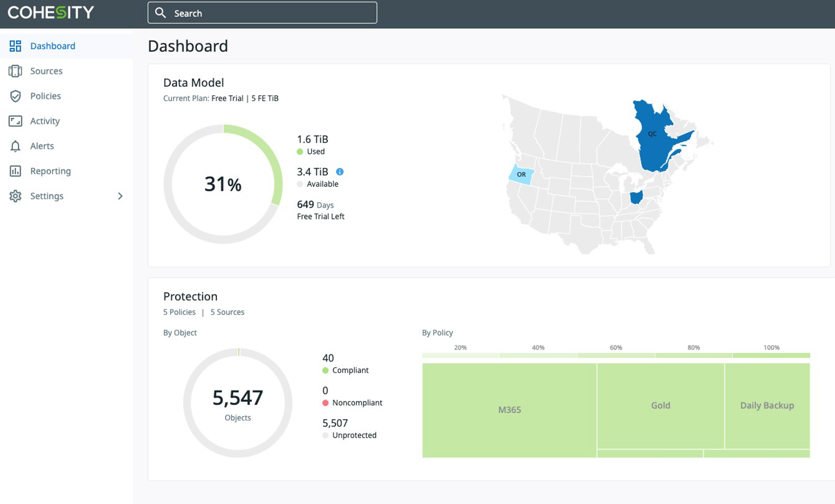This screenshot has height=504, width=835.
Task: Click the Activity icon in sidebar
Action: pyautogui.click(x=15, y=121)
